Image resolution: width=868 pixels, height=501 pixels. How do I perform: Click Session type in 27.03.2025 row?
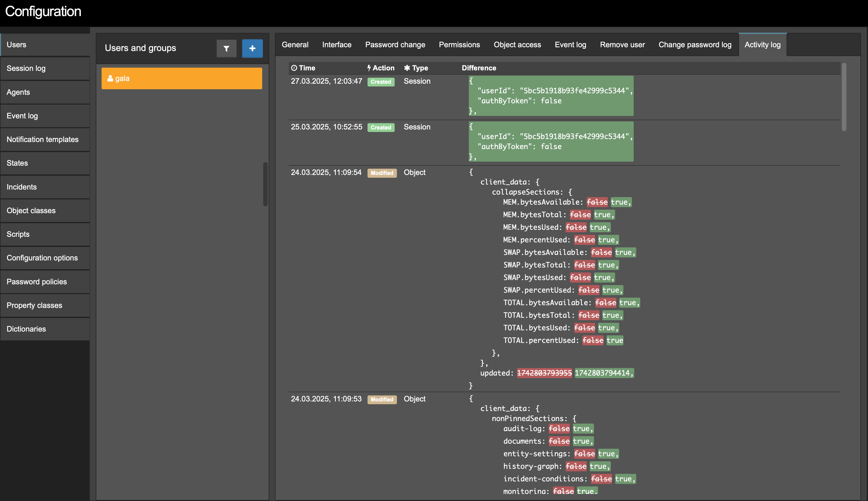pyautogui.click(x=417, y=81)
